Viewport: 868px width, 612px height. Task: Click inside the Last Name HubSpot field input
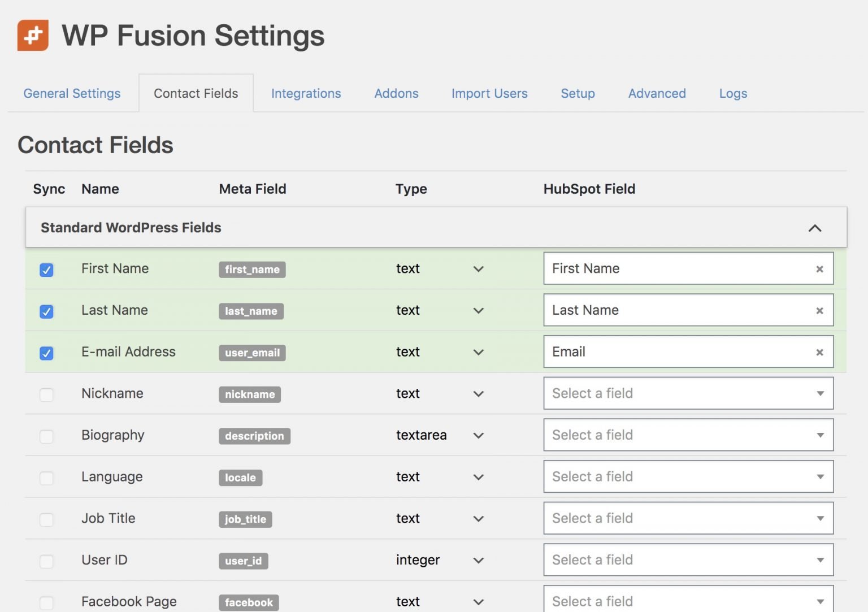(650, 310)
